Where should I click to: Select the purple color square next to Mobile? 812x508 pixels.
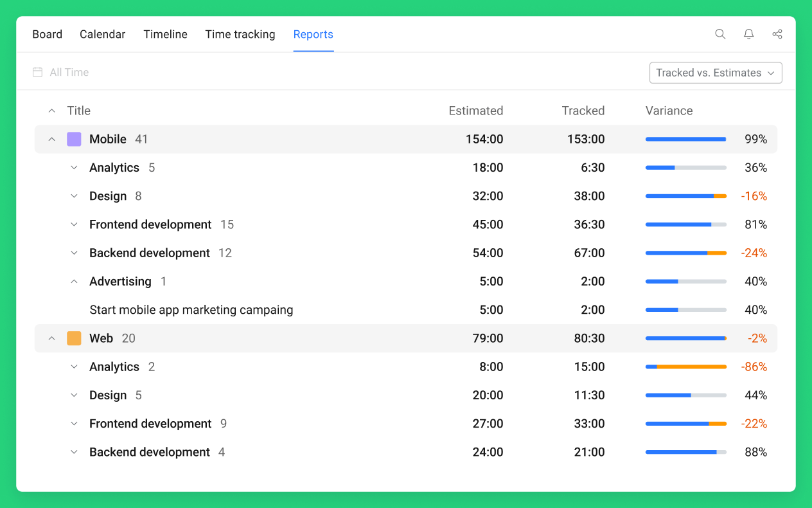point(74,139)
